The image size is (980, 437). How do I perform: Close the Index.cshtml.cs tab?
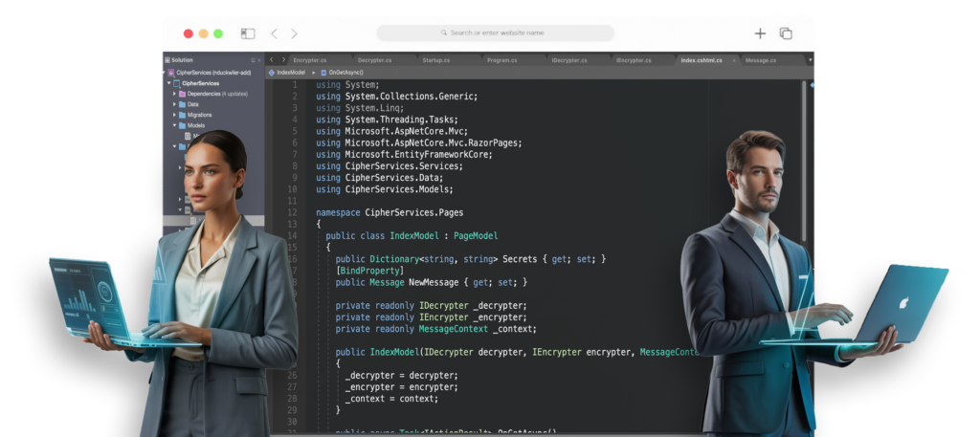pyautogui.click(x=734, y=60)
